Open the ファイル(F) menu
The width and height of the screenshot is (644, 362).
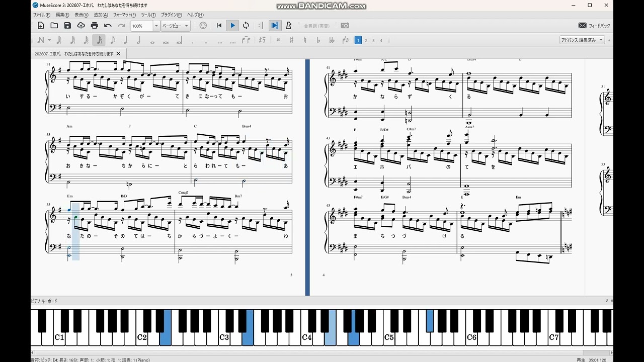coord(41,15)
